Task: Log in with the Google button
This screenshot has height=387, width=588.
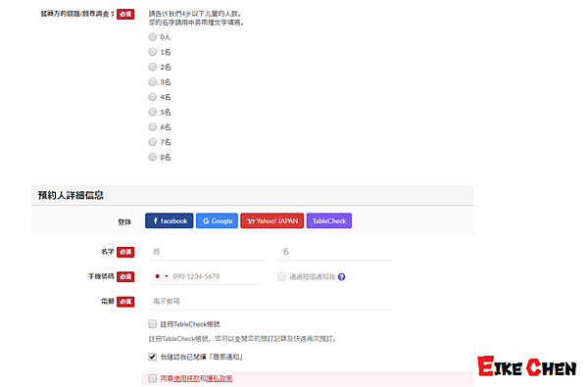Action: [217, 220]
